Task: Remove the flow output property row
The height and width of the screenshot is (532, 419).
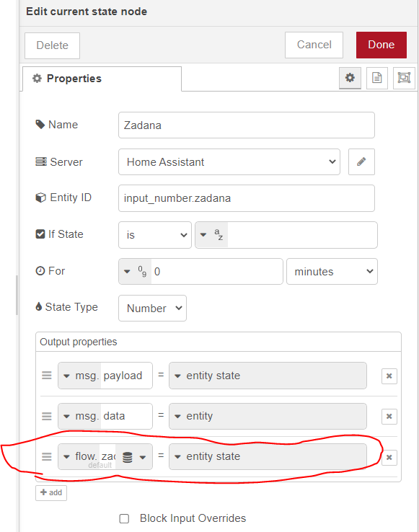Action: (389, 457)
